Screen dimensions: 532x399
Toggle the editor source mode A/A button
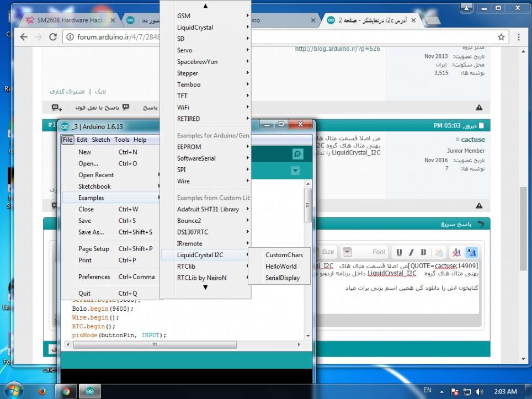(x=471, y=252)
